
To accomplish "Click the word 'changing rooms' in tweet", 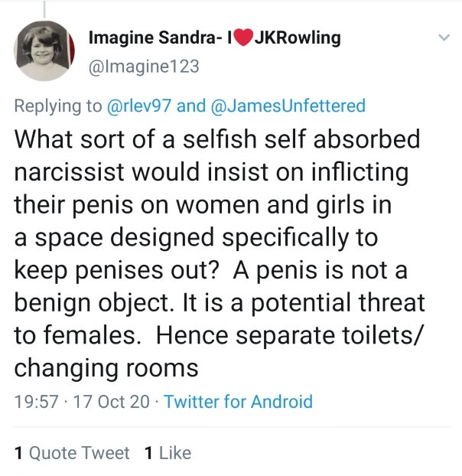I will point(106,367).
